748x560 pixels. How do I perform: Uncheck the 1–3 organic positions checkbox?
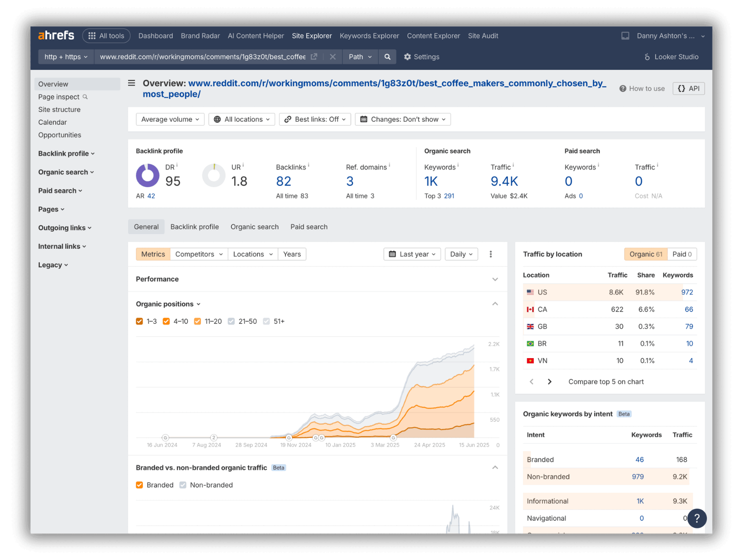[x=140, y=321]
